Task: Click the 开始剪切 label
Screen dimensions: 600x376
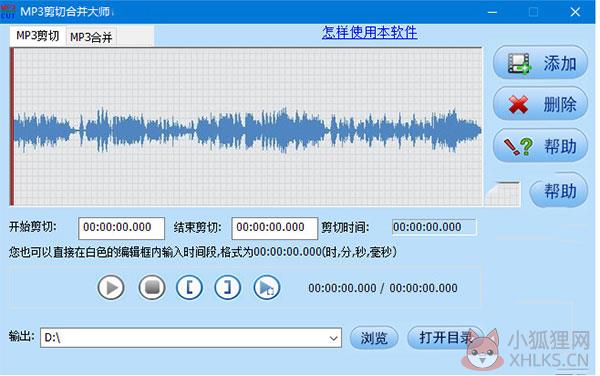Action: [33, 227]
